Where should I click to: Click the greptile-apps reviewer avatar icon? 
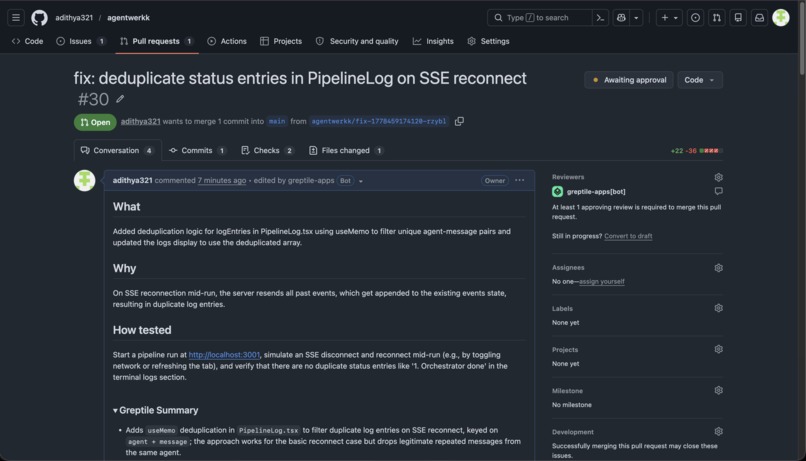tap(557, 191)
